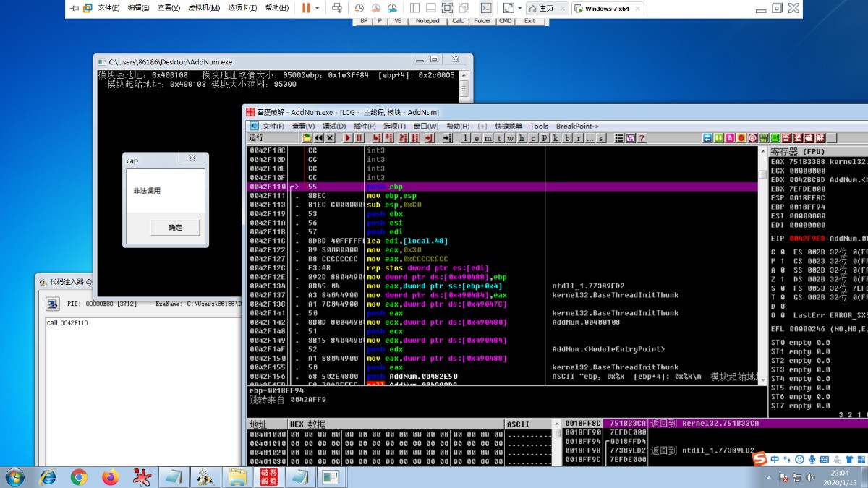Click the Step Over debugger icon
The height and width of the screenshot is (488, 868).
click(x=388, y=138)
